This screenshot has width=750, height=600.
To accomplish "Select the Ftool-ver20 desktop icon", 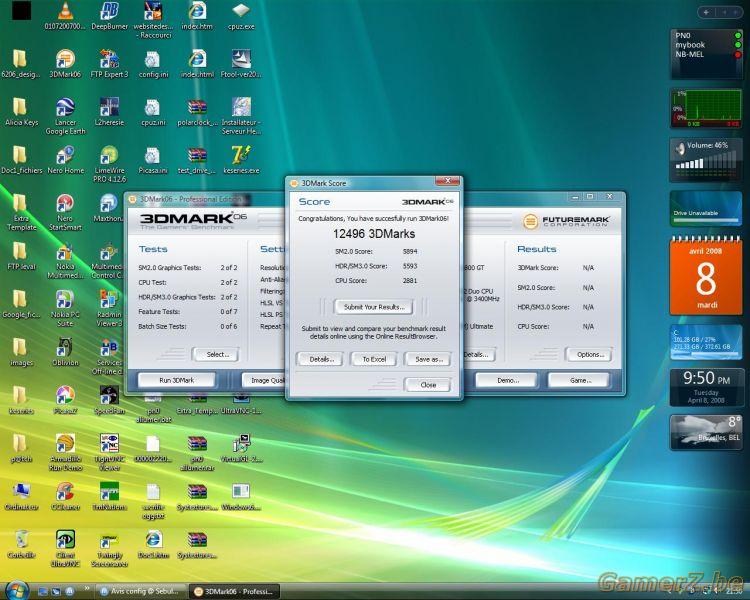I will click(x=241, y=63).
